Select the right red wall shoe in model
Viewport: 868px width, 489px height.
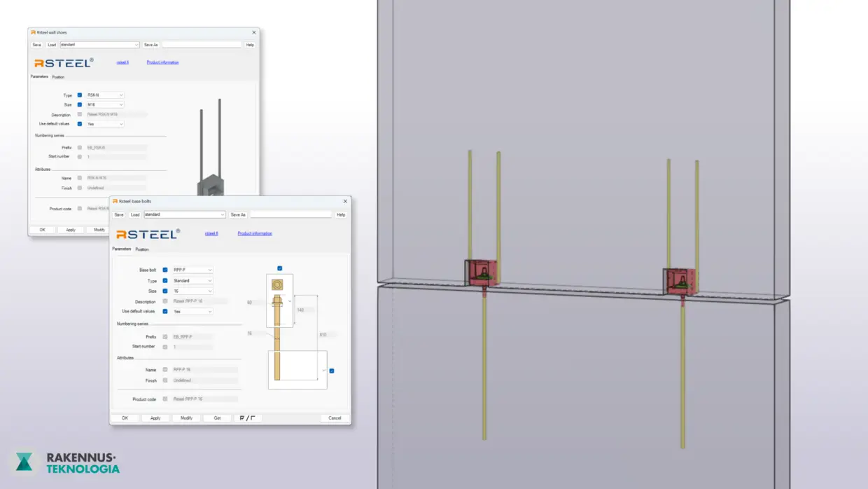679,280
